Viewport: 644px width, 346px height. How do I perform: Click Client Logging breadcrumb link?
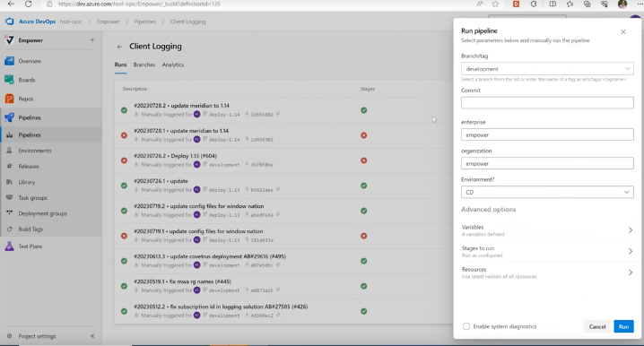(187, 22)
